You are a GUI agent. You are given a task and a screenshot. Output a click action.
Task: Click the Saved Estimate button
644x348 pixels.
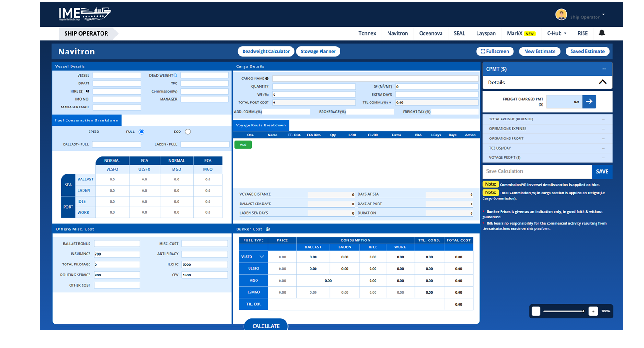tap(588, 51)
